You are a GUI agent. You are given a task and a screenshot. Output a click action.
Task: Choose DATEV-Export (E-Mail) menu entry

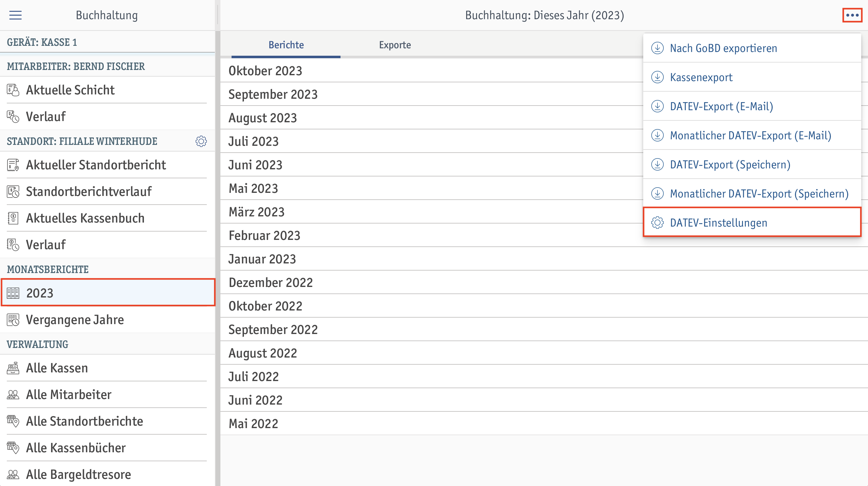point(752,106)
